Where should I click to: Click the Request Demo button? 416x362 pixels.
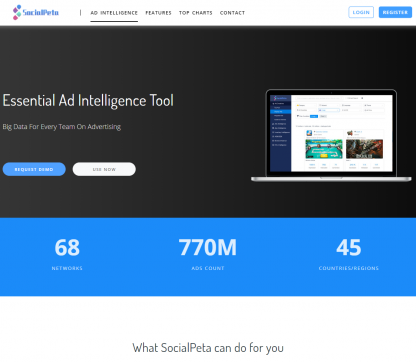(34, 169)
